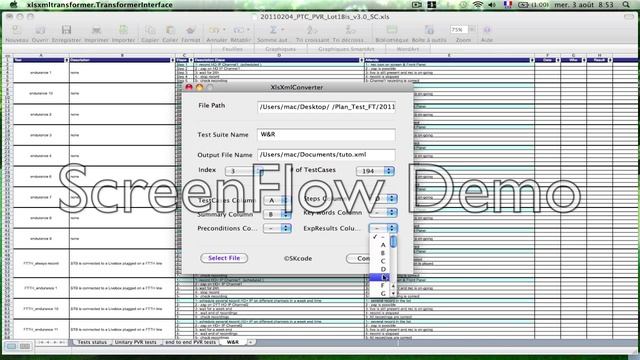640x360 pixels.
Task: Open the Apple menu
Action: click(x=13, y=5)
